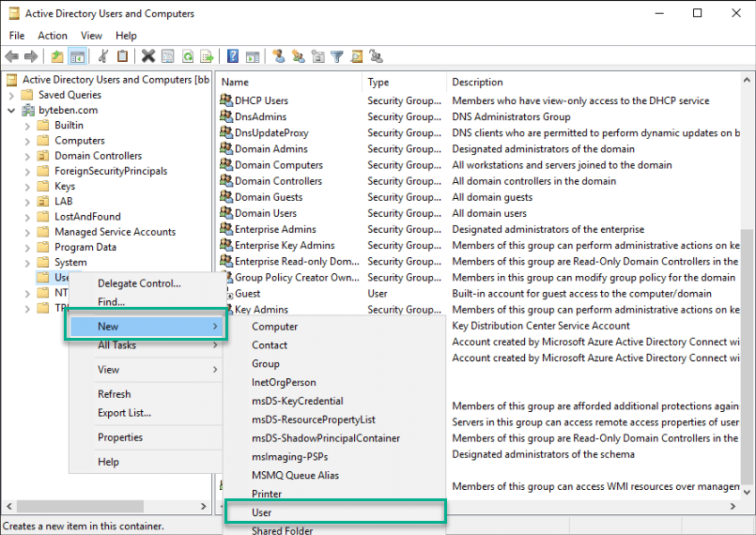This screenshot has width=756, height=535.
Task: Click the Domain Admins group icon
Action: point(226,148)
